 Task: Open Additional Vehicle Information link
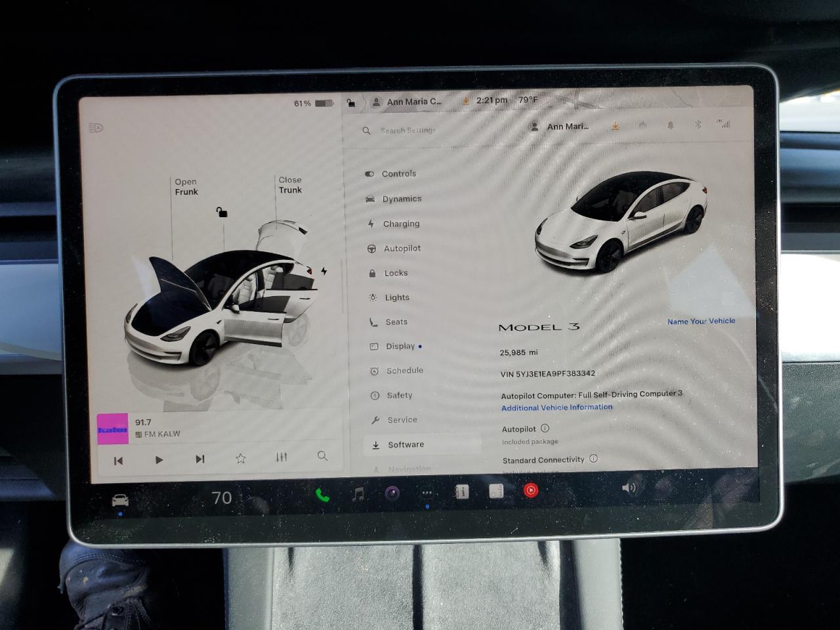[556, 407]
